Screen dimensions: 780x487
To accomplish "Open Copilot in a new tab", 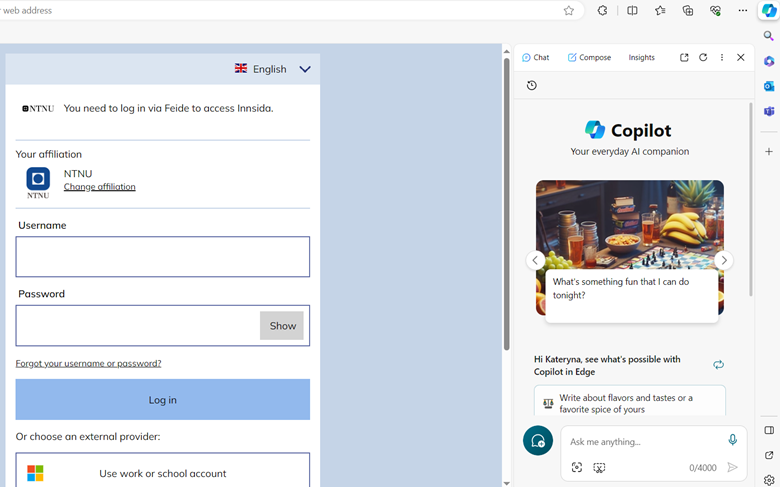I will [x=684, y=58].
